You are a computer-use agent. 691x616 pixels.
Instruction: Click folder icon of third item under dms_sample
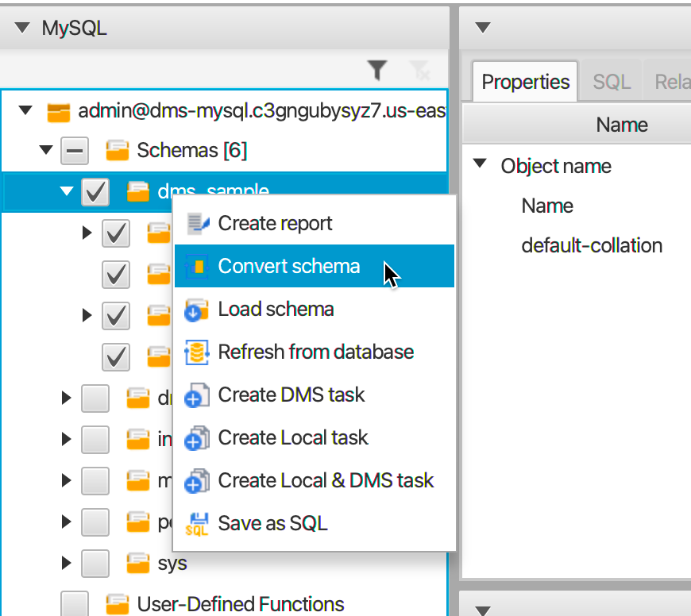[x=159, y=315]
